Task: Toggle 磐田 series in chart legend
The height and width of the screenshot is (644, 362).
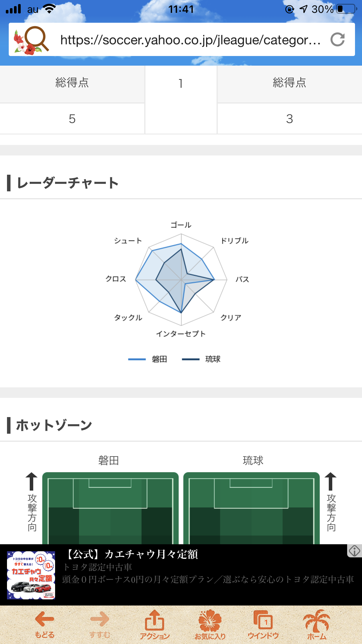Action: click(147, 359)
